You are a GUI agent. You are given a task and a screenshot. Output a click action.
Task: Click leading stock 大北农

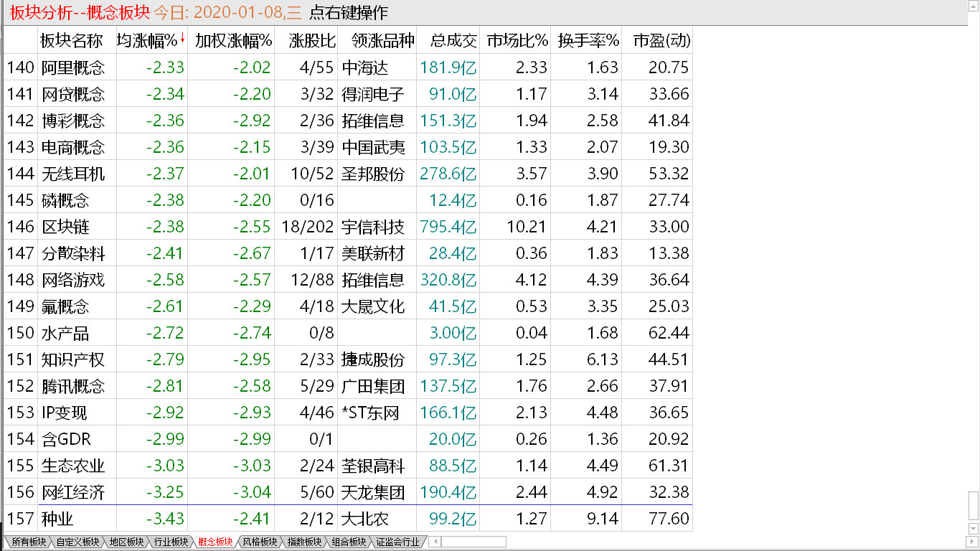click(x=365, y=519)
